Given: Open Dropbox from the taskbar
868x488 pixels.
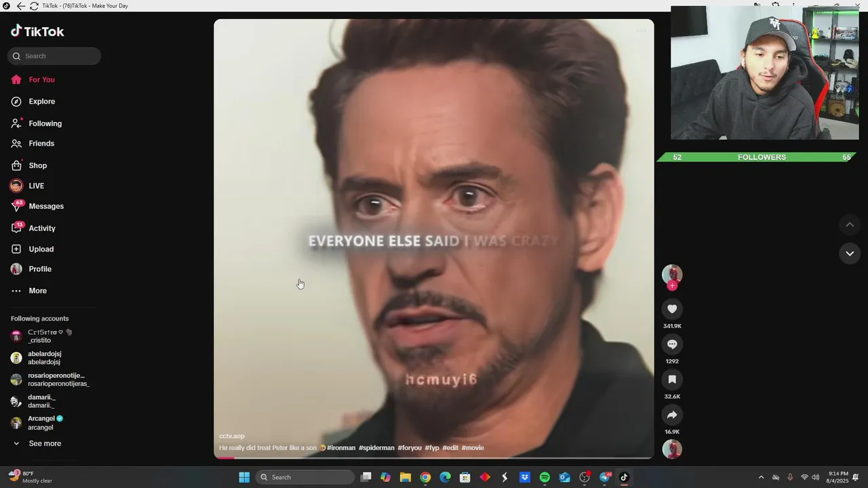Looking at the screenshot, I should (x=525, y=477).
